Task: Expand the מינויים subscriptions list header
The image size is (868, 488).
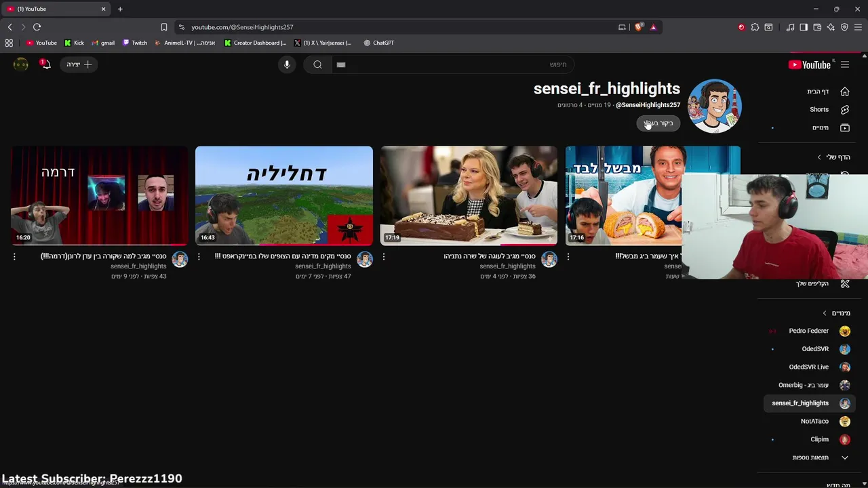Action: [x=836, y=313]
